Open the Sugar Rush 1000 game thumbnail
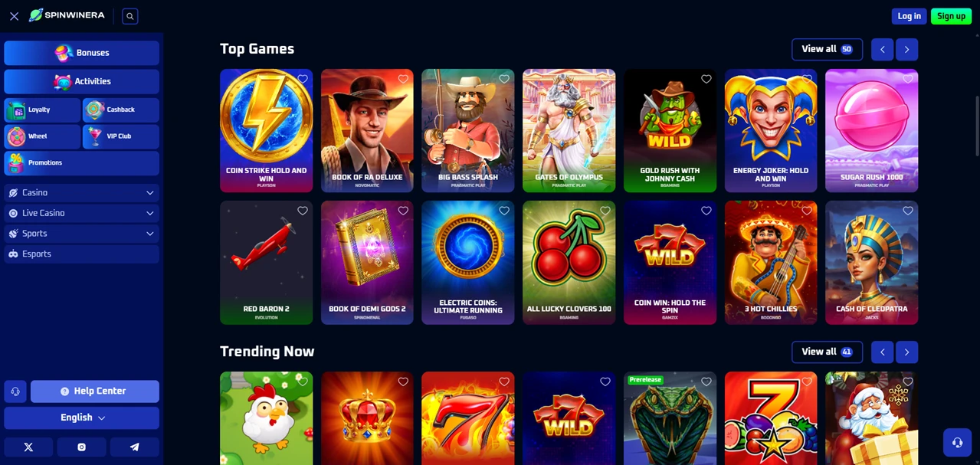The height and width of the screenshot is (465, 980). click(x=871, y=131)
